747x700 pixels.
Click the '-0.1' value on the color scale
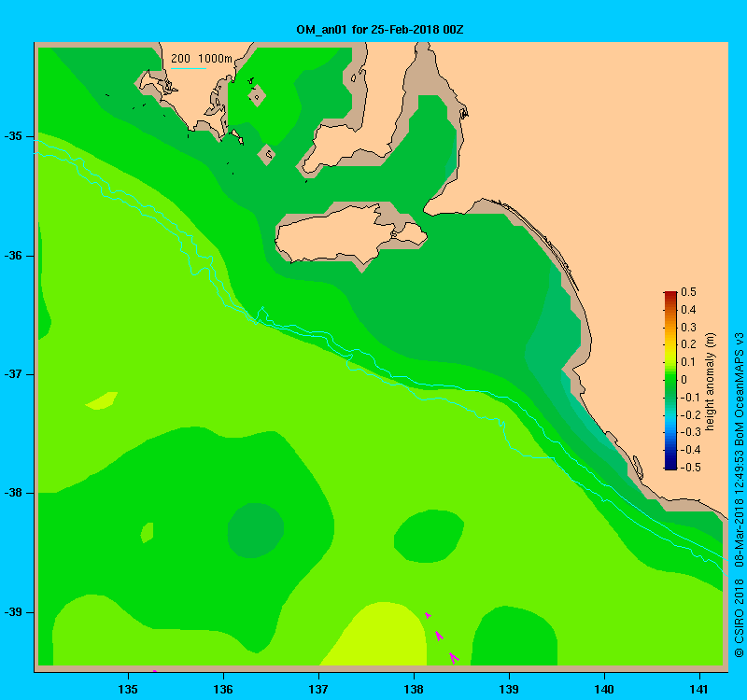[x=690, y=398]
